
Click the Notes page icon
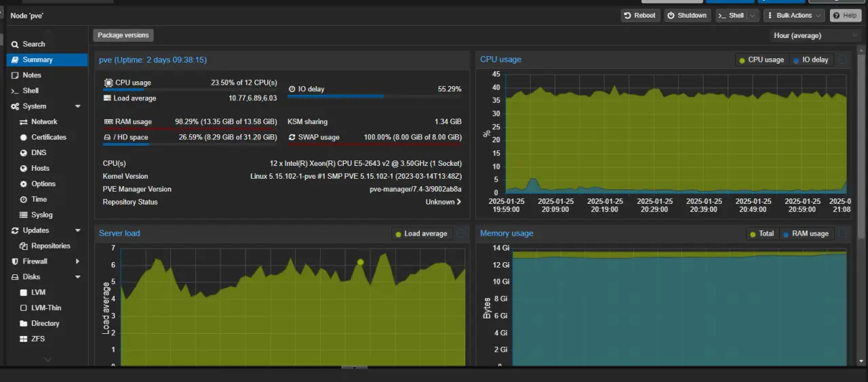click(x=15, y=75)
